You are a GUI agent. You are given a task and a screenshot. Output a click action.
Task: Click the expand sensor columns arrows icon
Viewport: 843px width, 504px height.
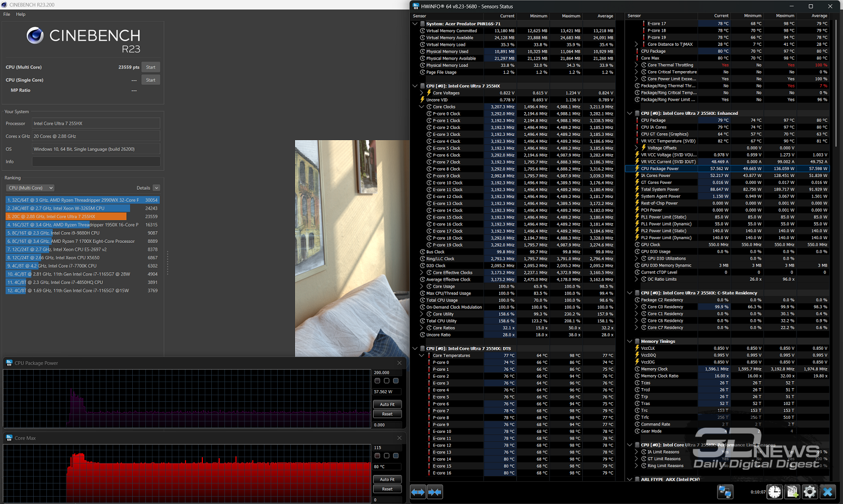pos(418,492)
